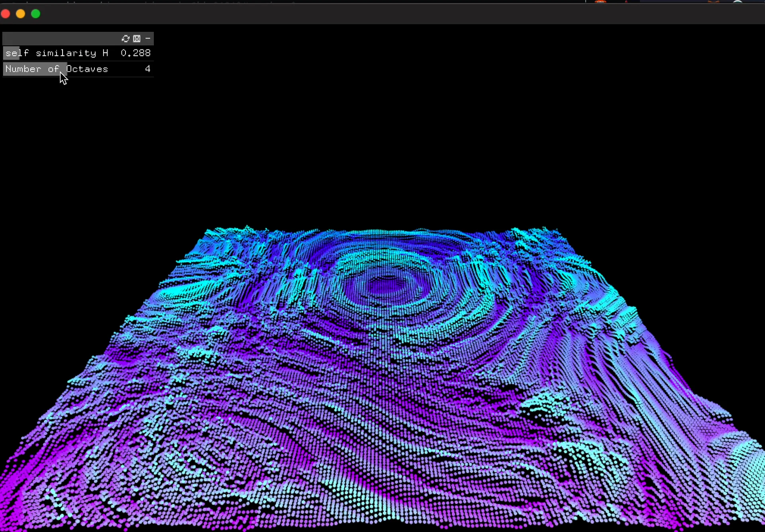Collapse the control panel with the minus button
This screenshot has width=765, height=532.
pos(148,39)
